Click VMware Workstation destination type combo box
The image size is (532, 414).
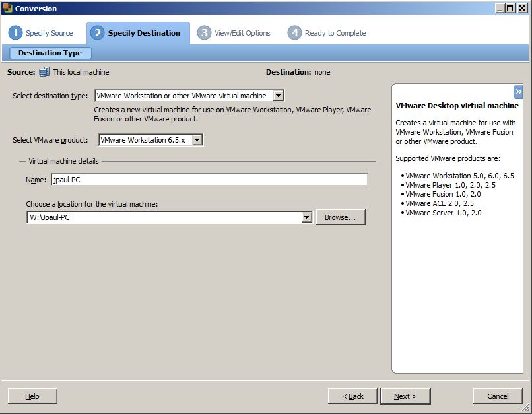click(x=189, y=96)
